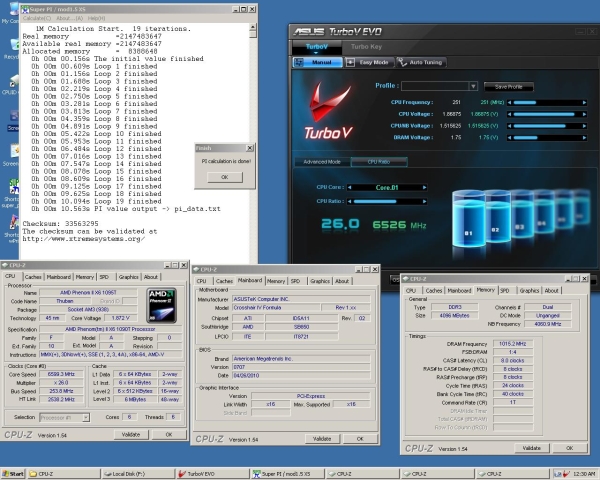The width and height of the screenshot is (600, 480).
Task: Click Super PI scrollbar up arrow
Action: pyautogui.click(x=253, y=27)
